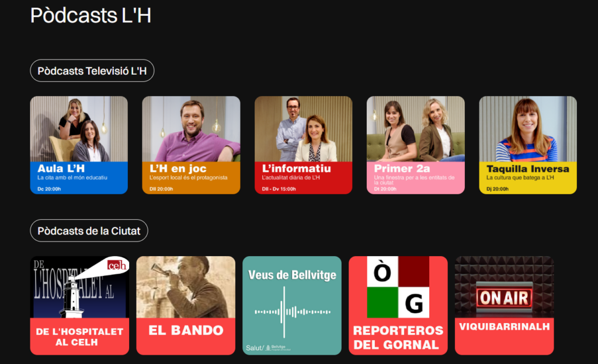Screen dimensions: 598x364
Task: Open the Viquibarrinalh podcast card
Action: pos(504,305)
